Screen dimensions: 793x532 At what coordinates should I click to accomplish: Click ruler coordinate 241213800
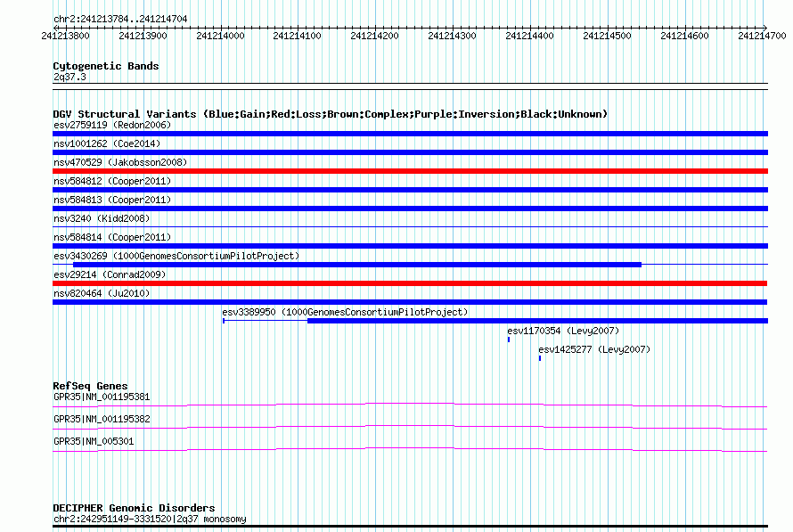pos(65,36)
